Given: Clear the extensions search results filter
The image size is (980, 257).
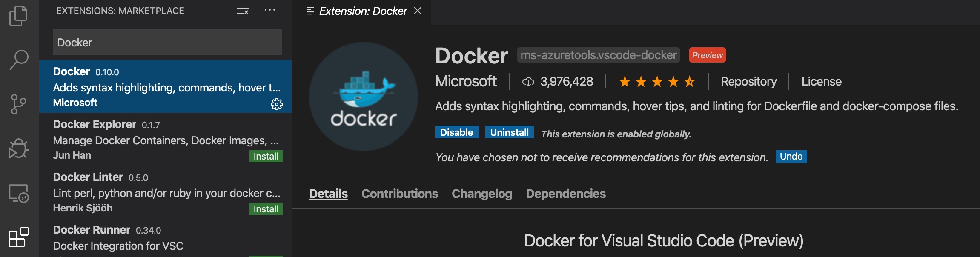Looking at the screenshot, I should [x=241, y=10].
